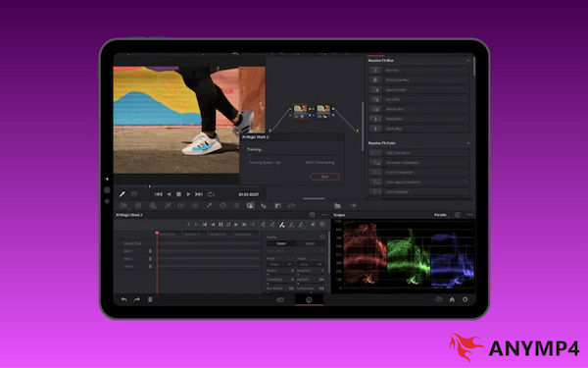Redo action in bottom bar
The height and width of the screenshot is (368, 588).
137,299
